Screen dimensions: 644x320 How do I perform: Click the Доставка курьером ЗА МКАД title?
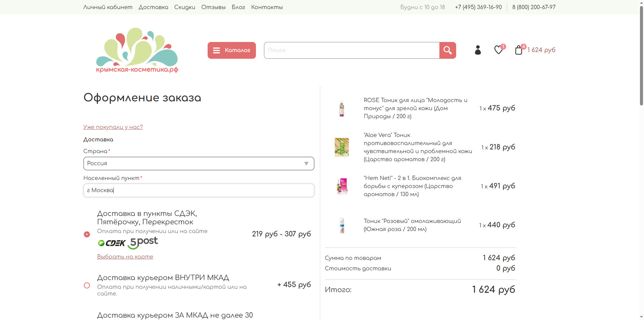tap(175, 315)
